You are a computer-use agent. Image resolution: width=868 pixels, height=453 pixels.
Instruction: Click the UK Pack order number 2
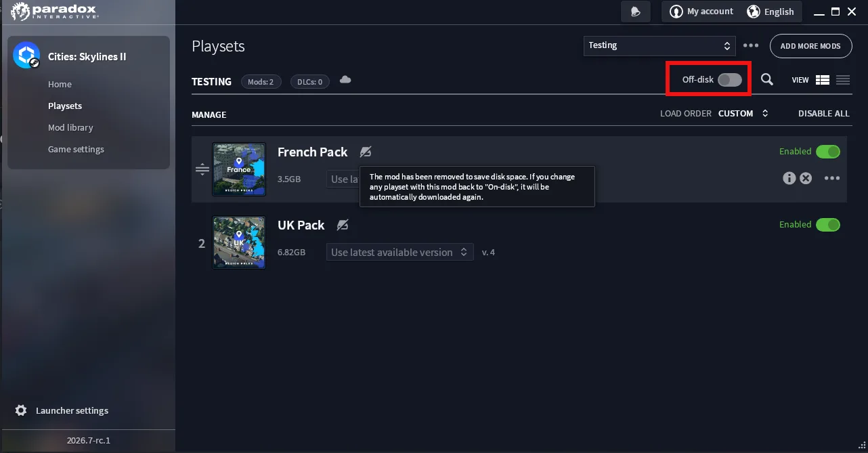(201, 243)
